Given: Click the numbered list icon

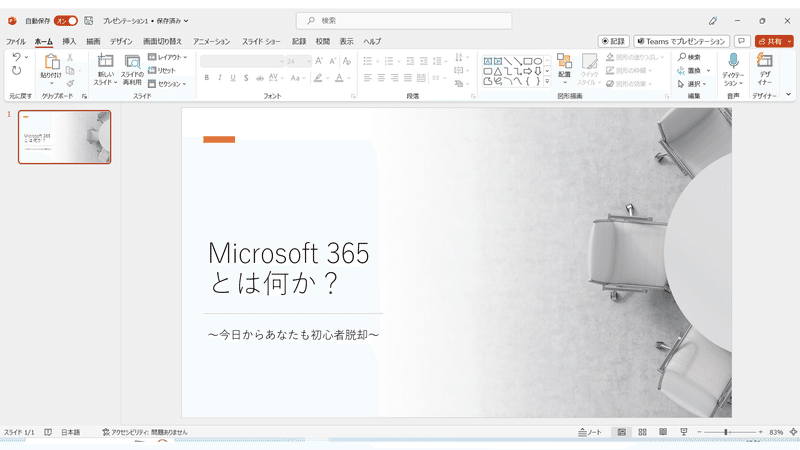Looking at the screenshot, I should 389,61.
